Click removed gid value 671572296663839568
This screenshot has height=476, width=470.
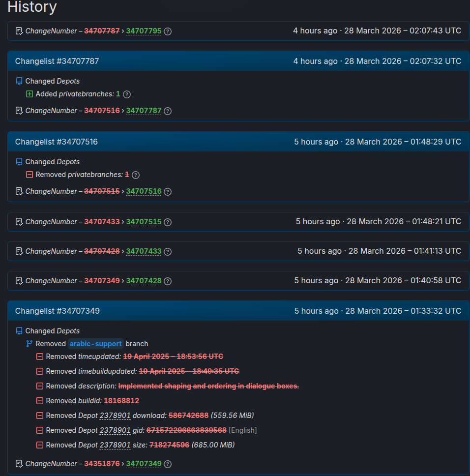pyautogui.click(x=186, y=430)
